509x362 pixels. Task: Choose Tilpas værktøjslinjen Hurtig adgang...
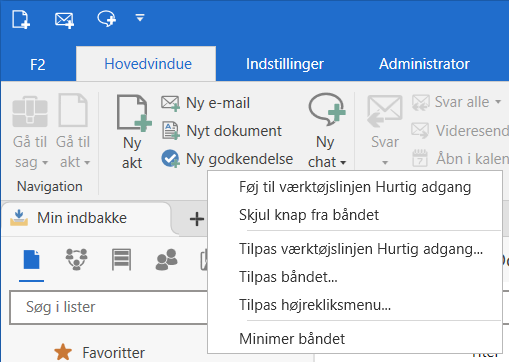(x=355, y=249)
